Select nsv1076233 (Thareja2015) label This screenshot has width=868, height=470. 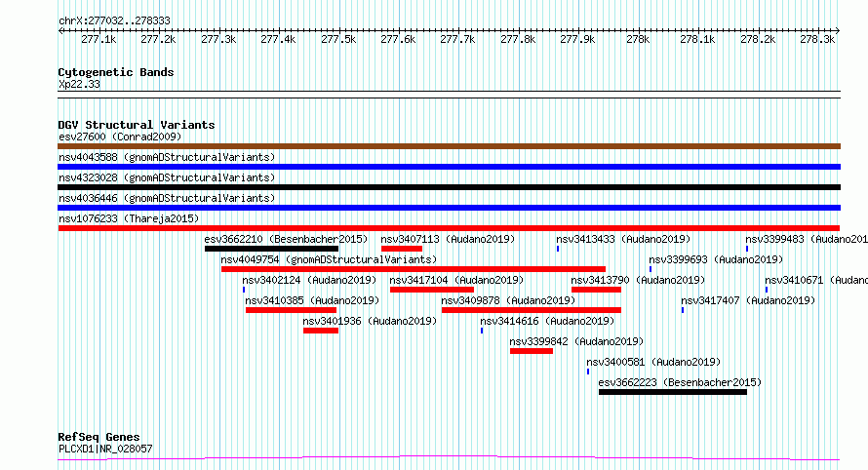[x=129, y=218]
